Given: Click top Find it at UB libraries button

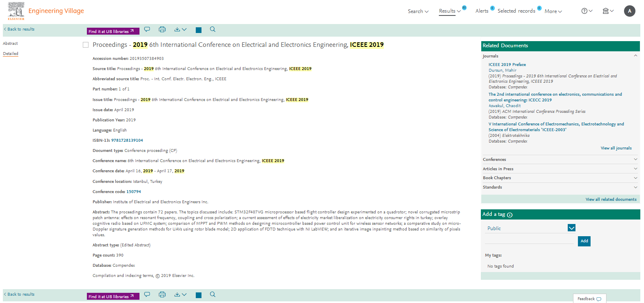Looking at the screenshot, I should [113, 31].
